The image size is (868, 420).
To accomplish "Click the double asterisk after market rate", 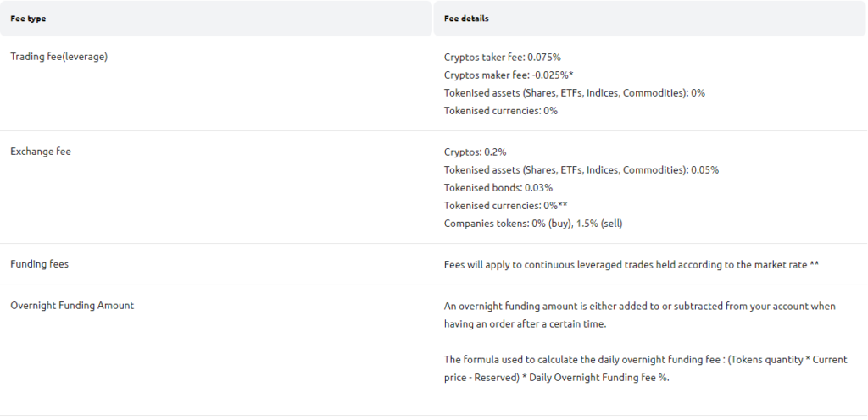I will point(815,264).
